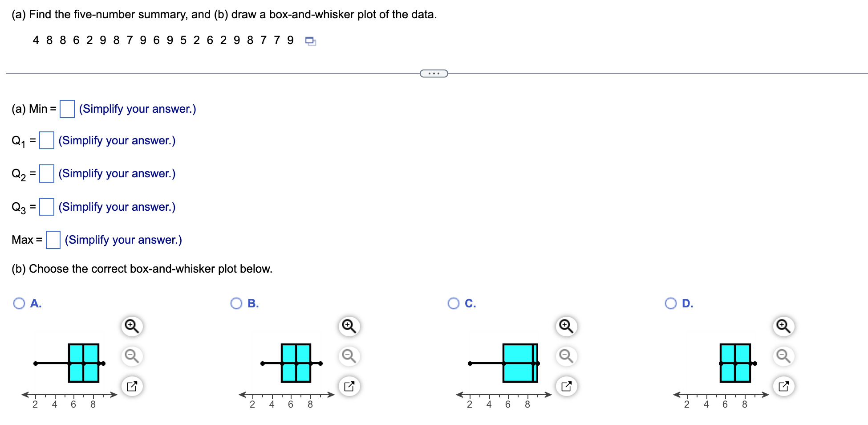
Task: Zoom in on box plot B
Action: [x=349, y=326]
